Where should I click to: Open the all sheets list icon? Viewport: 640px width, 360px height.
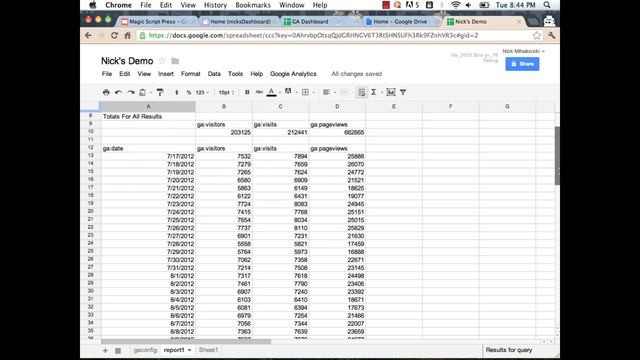[x=118, y=351]
